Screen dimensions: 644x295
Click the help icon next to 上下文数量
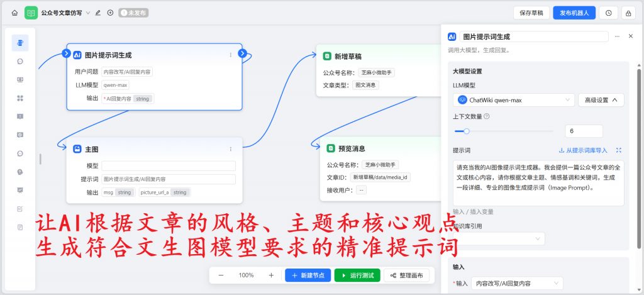[x=487, y=116]
